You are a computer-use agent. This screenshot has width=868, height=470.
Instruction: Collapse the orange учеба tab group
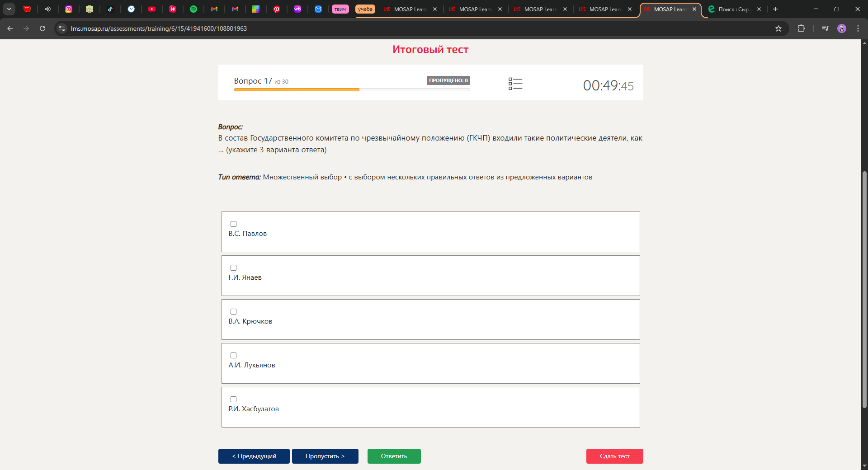tap(365, 9)
